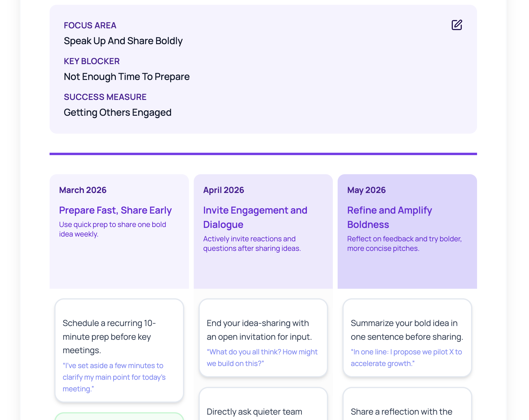Click the "End your idea-sharing" action card text
529x420 pixels.
[259, 330]
